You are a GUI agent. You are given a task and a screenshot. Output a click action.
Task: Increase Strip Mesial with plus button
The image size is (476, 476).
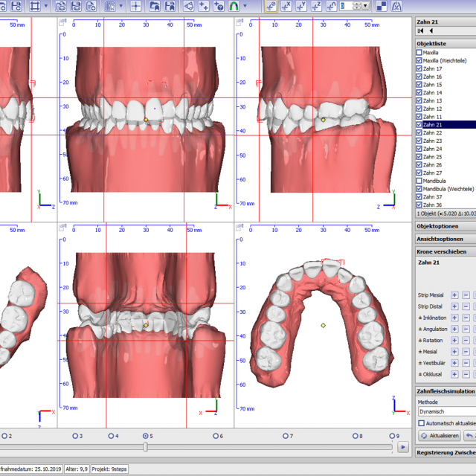point(454,295)
